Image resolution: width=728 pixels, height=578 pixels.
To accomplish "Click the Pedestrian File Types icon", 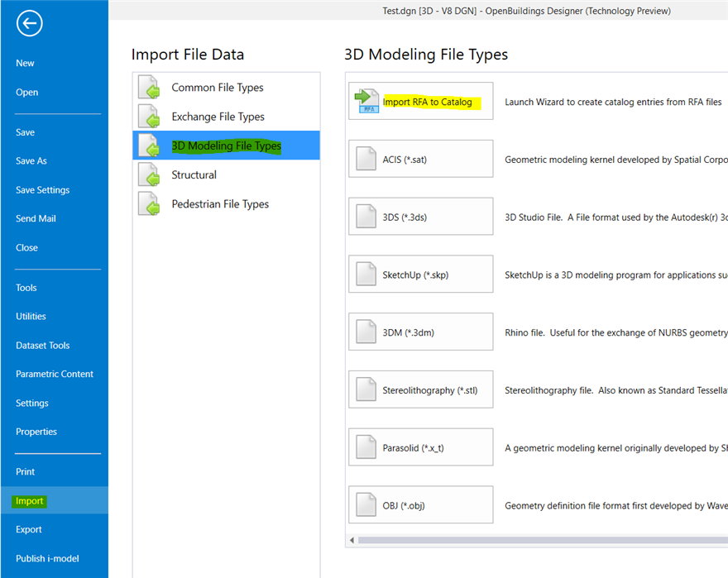I will click(x=149, y=203).
